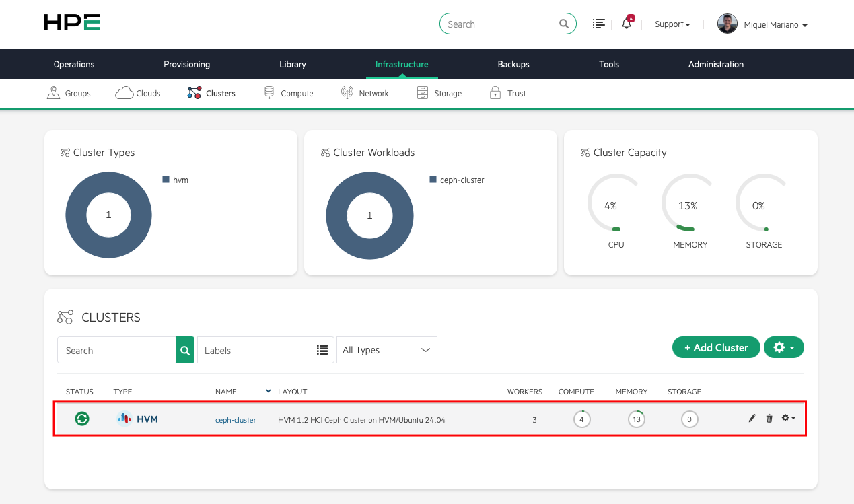The width and height of the screenshot is (854, 504).
Task: Click the Trust lock icon
Action: click(x=495, y=92)
